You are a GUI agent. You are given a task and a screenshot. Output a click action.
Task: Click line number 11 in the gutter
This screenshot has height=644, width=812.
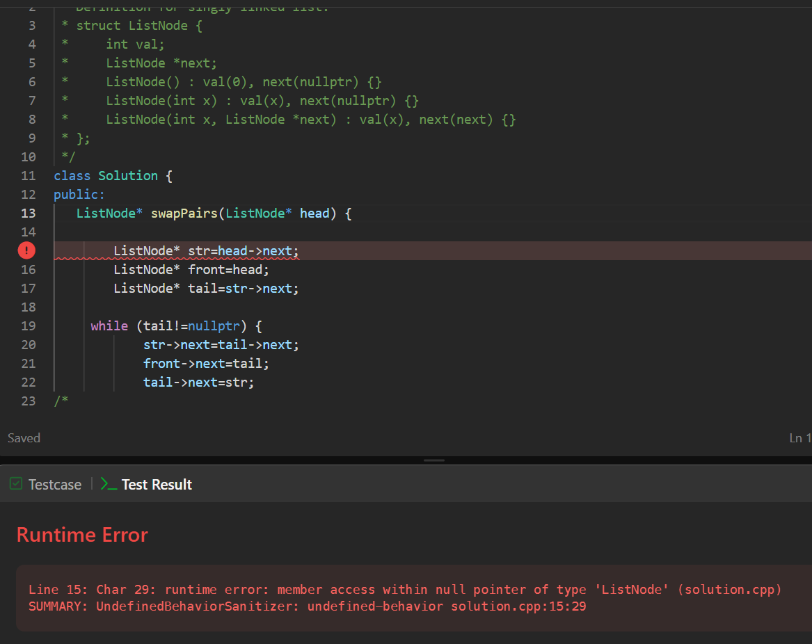click(x=29, y=175)
